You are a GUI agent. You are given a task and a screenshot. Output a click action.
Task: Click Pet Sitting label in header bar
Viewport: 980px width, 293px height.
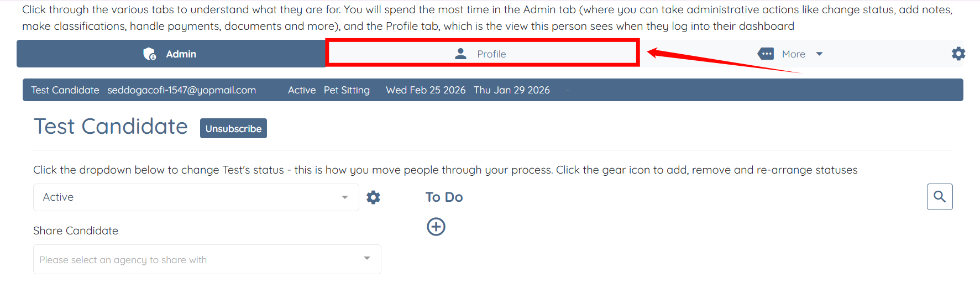pyautogui.click(x=347, y=90)
